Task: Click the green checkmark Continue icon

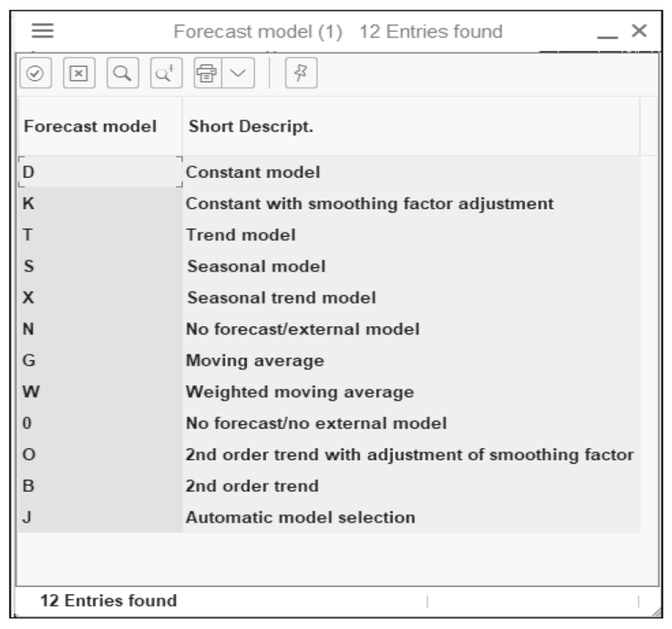Action: (x=36, y=74)
